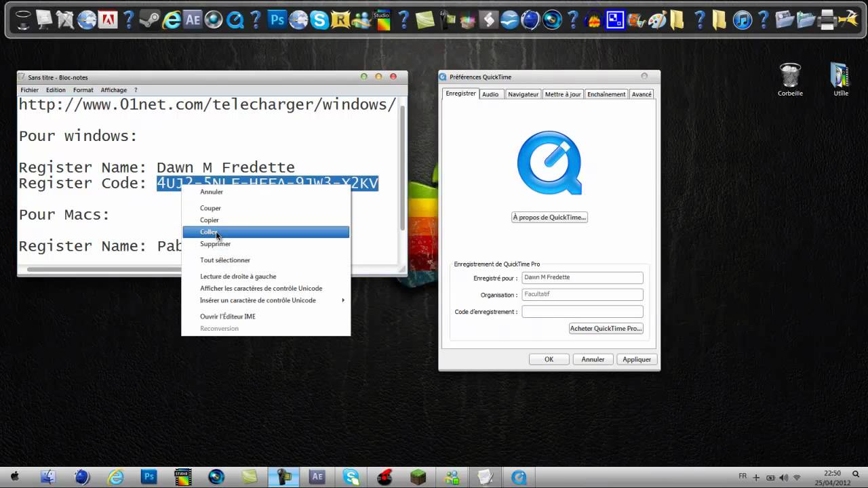Image resolution: width=868 pixels, height=488 pixels.
Task: Open Minecraft from the bottom taskbar
Action: pyautogui.click(x=418, y=476)
